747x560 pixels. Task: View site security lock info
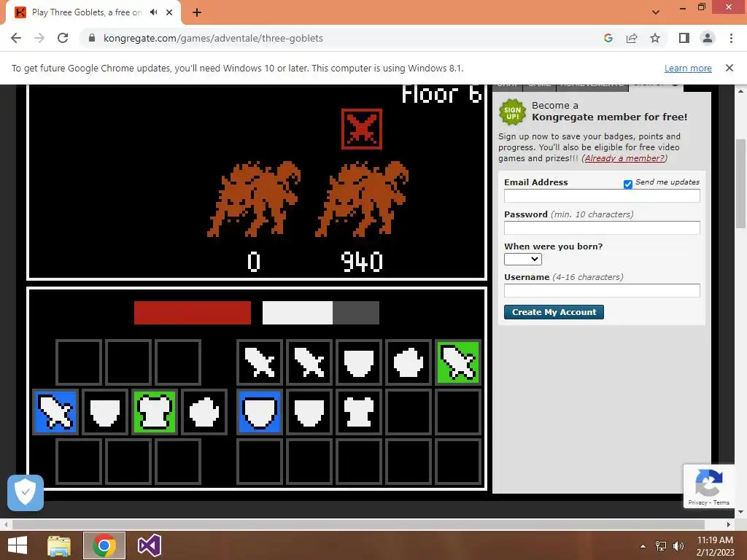point(92,38)
